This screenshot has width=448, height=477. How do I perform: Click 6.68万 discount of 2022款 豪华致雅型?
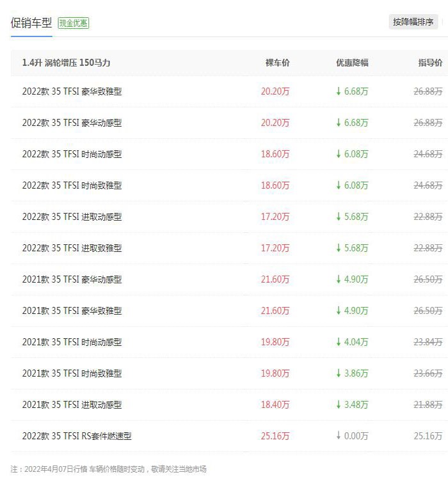[x=352, y=91]
